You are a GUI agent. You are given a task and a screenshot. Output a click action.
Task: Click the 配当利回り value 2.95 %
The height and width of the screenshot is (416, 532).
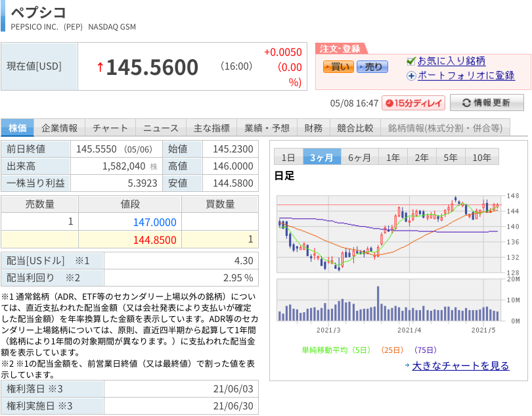[238, 278]
